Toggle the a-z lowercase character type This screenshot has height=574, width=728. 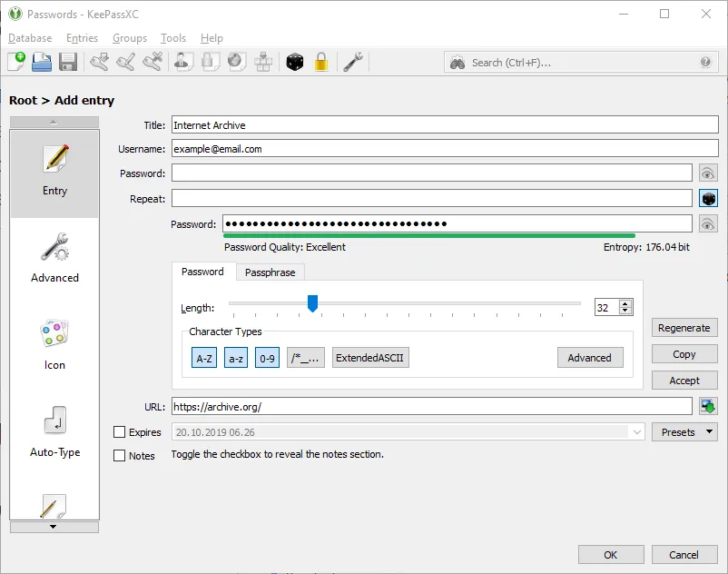point(236,358)
